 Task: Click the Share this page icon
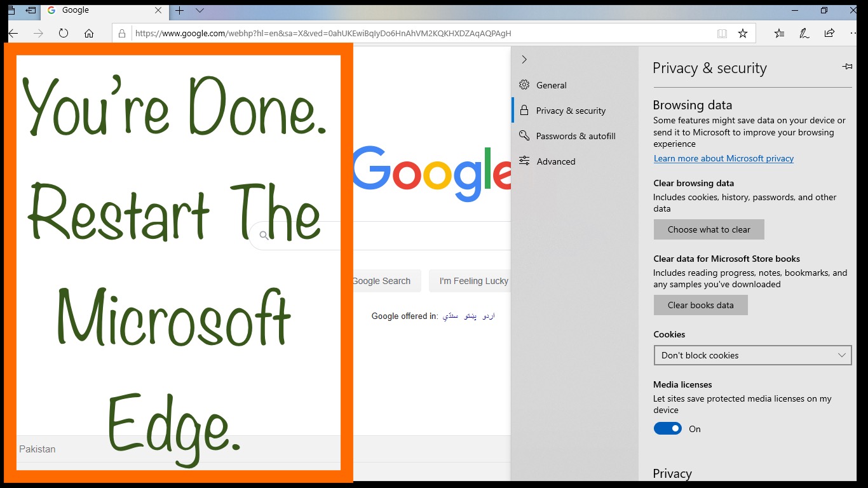[829, 33]
